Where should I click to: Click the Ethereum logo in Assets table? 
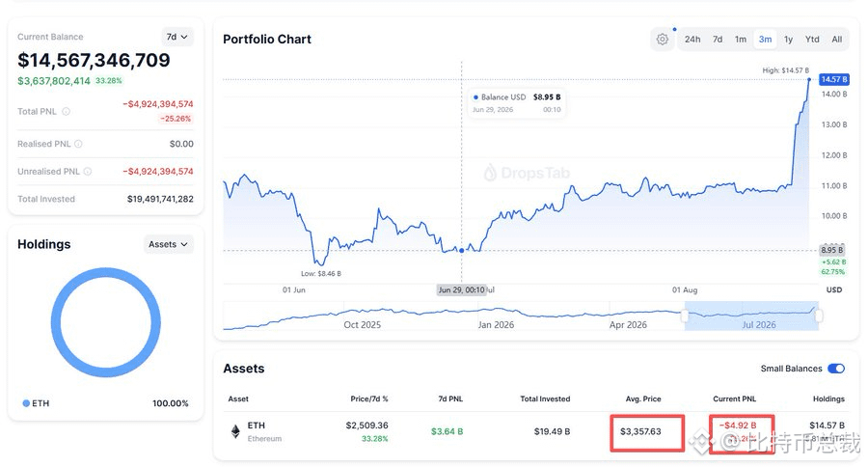pyautogui.click(x=236, y=431)
